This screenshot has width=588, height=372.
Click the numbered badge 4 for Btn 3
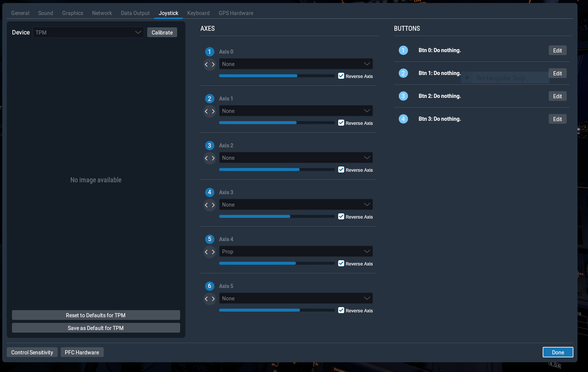point(403,119)
